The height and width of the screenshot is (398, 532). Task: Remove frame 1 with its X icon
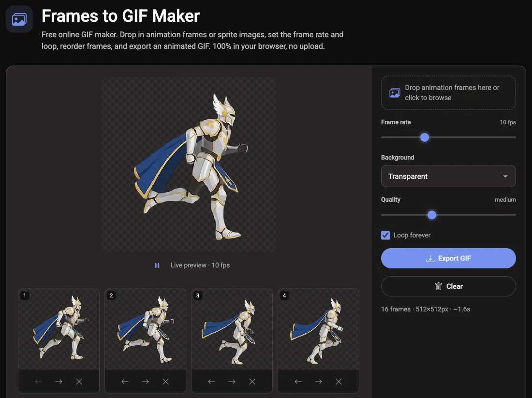pyautogui.click(x=79, y=382)
